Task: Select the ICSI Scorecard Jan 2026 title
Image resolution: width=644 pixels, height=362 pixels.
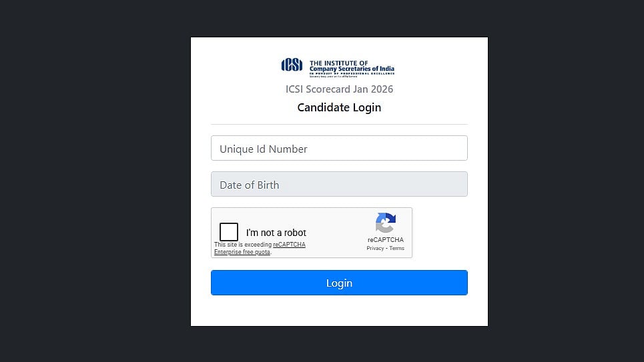Action: click(x=339, y=89)
